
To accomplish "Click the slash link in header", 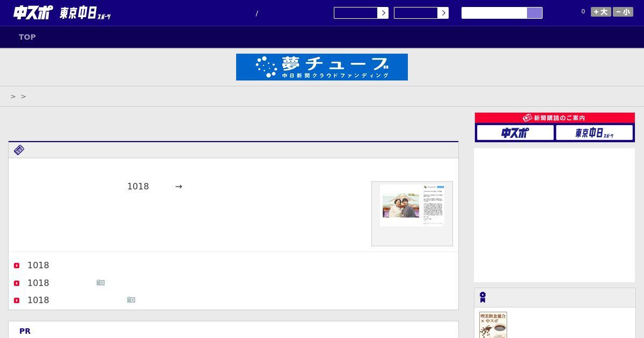I will pos(257,13).
